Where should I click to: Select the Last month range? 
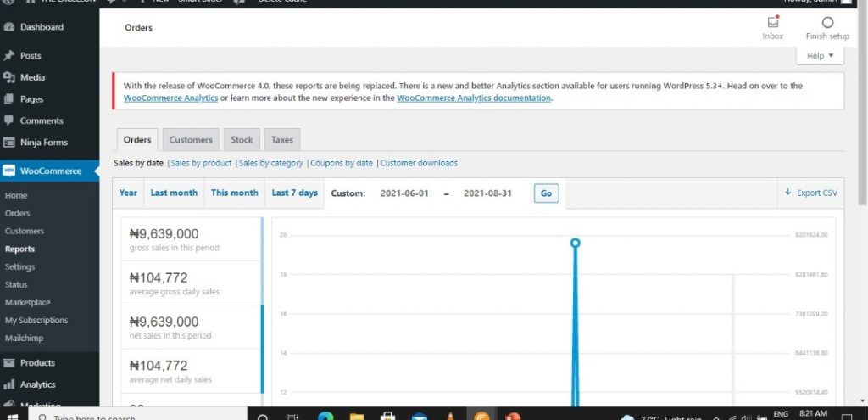click(x=174, y=193)
